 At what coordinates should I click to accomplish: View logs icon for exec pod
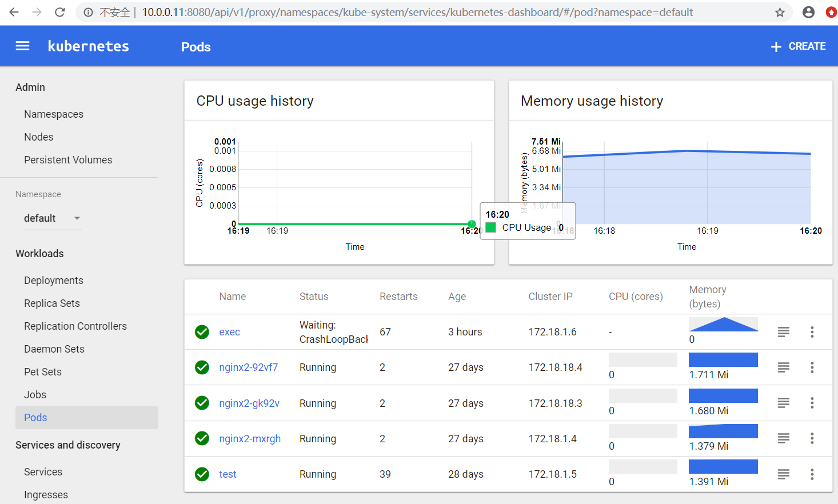pos(784,332)
